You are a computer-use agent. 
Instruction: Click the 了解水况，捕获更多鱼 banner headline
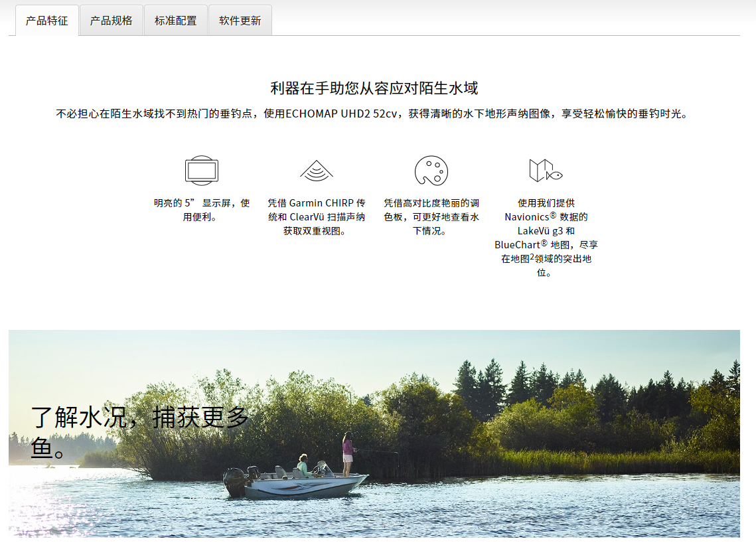click(139, 431)
